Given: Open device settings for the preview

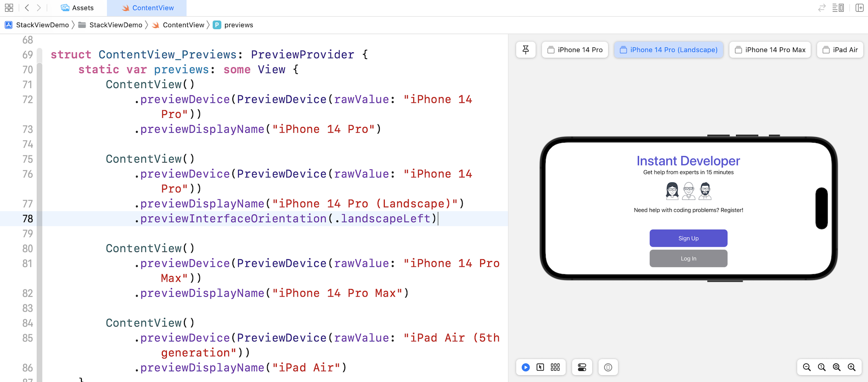Looking at the screenshot, I should (x=582, y=367).
